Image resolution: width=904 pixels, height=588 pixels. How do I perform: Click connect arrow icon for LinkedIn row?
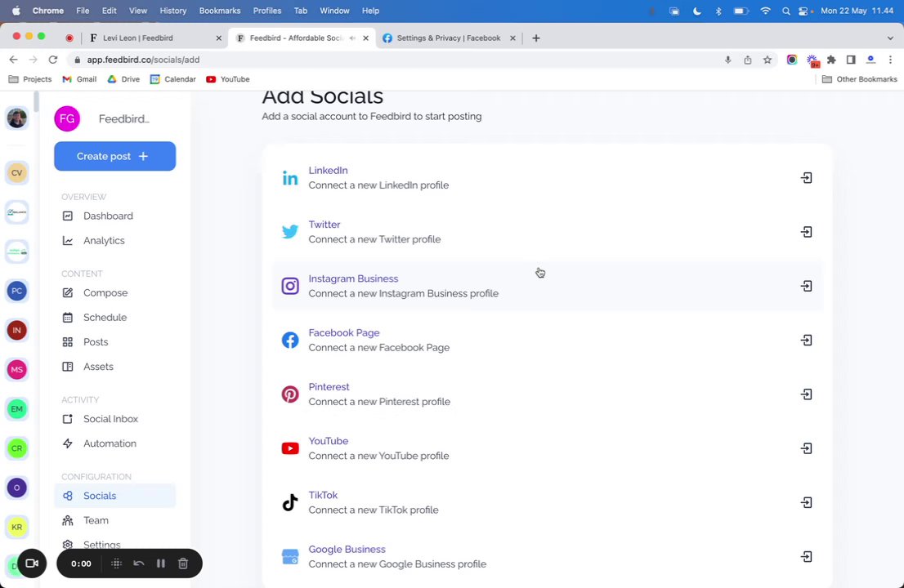coord(807,178)
